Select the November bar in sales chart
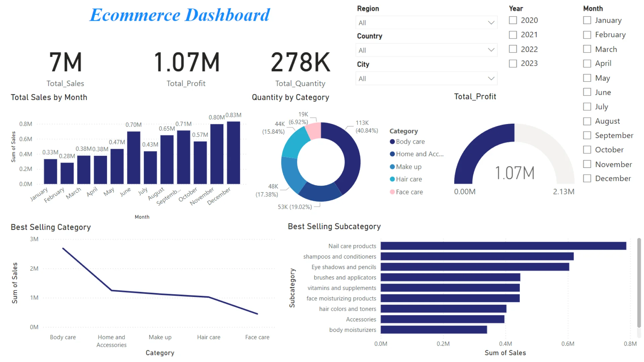Image resolution: width=644 pixels, height=362 pixels. click(x=217, y=154)
